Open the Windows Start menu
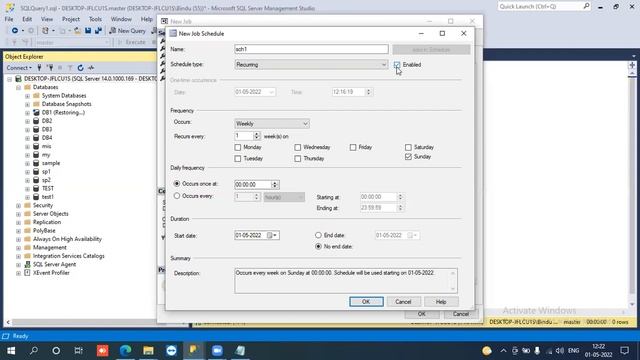The width and height of the screenshot is (640, 360). 11,351
